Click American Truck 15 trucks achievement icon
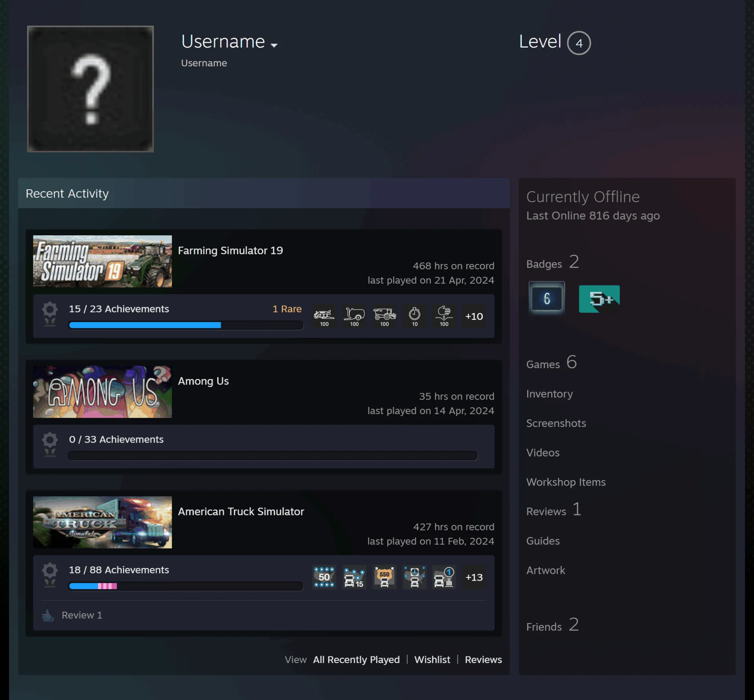The height and width of the screenshot is (700, 754). [x=354, y=577]
